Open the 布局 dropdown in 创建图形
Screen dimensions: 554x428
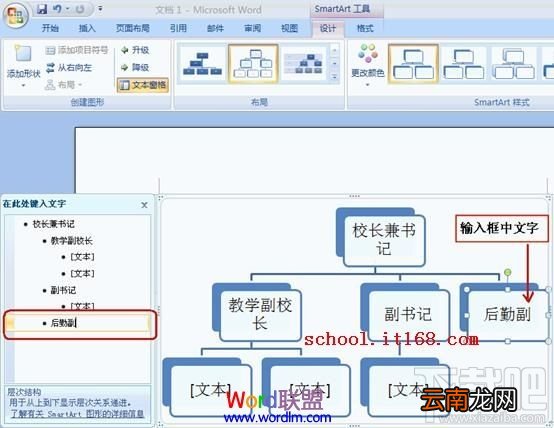[x=64, y=84]
